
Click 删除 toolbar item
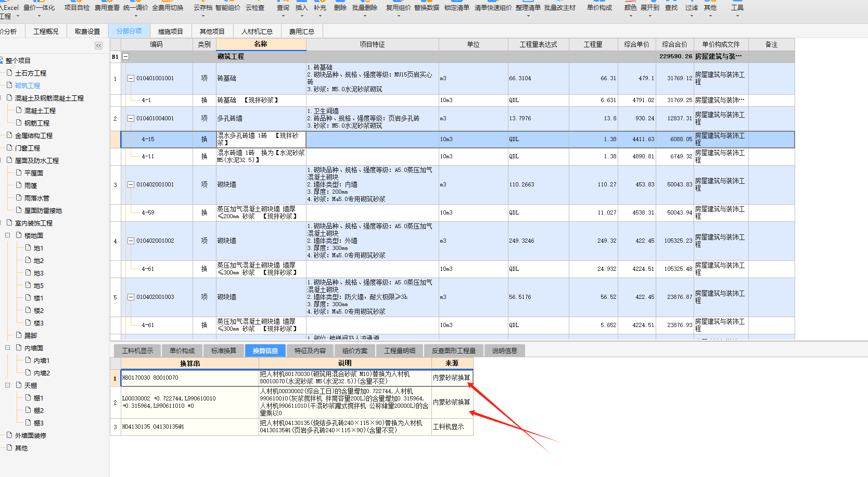[x=340, y=8]
